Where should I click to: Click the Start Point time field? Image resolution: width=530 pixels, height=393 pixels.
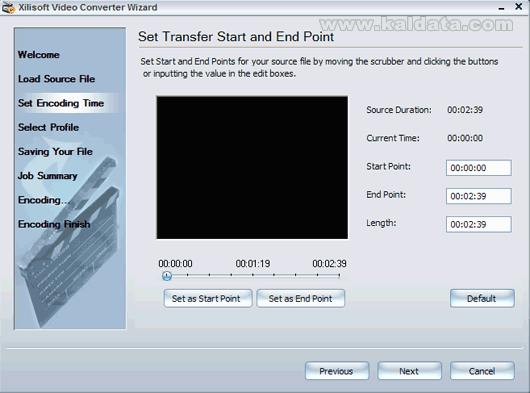point(478,168)
